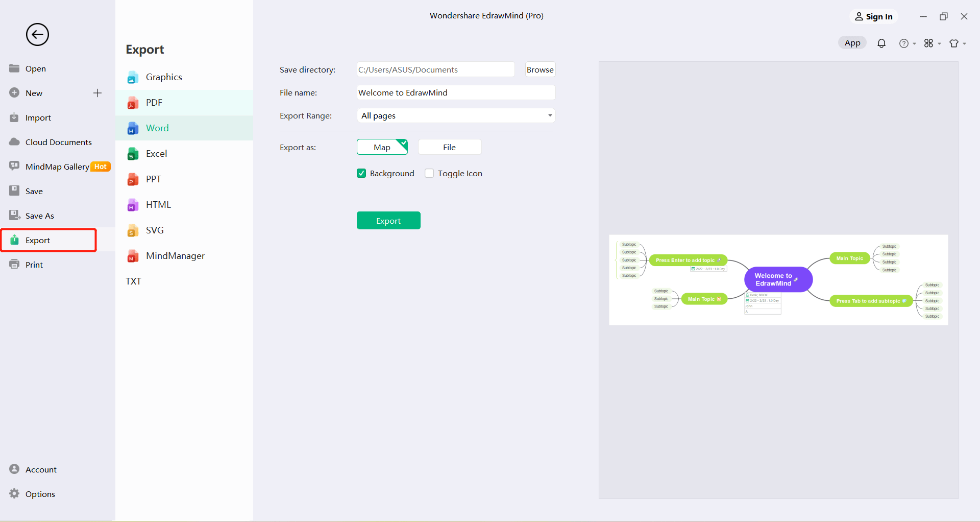Select Excel export option
The width and height of the screenshot is (980, 522).
(x=184, y=154)
